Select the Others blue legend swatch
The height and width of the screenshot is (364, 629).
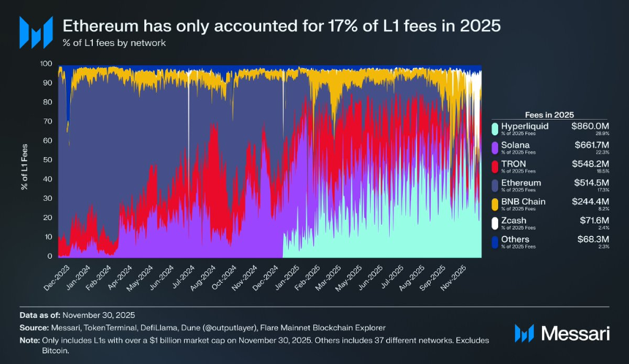495,242
